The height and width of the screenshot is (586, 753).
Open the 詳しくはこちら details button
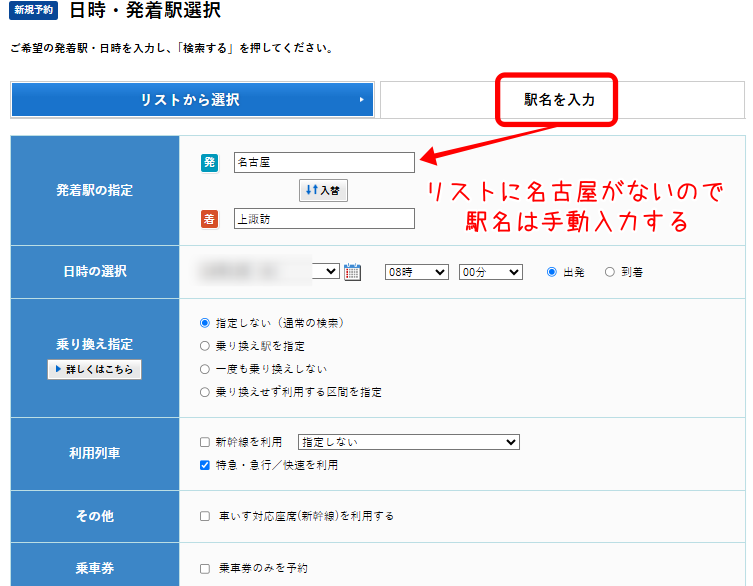(94, 370)
